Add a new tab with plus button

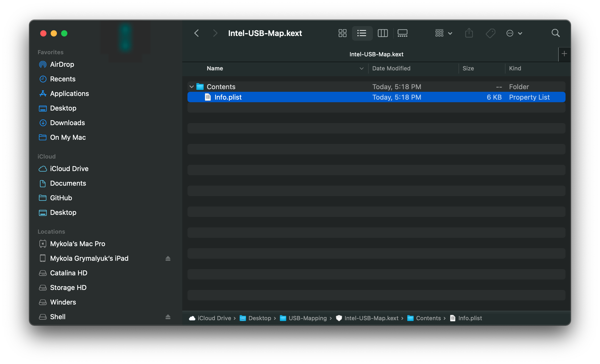click(x=564, y=54)
